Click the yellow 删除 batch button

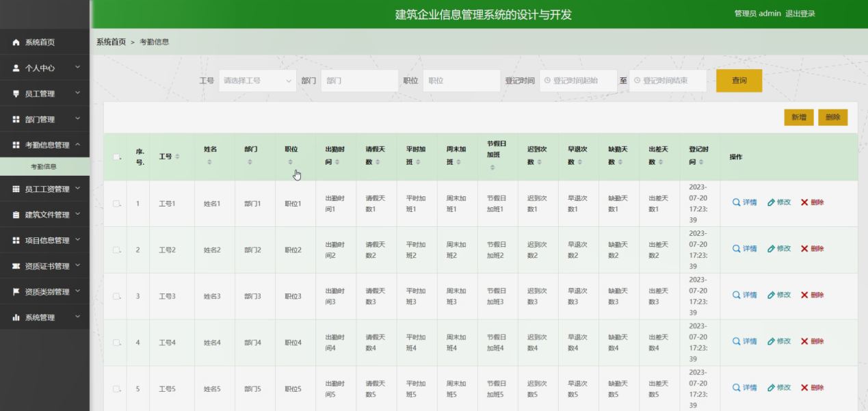click(832, 117)
